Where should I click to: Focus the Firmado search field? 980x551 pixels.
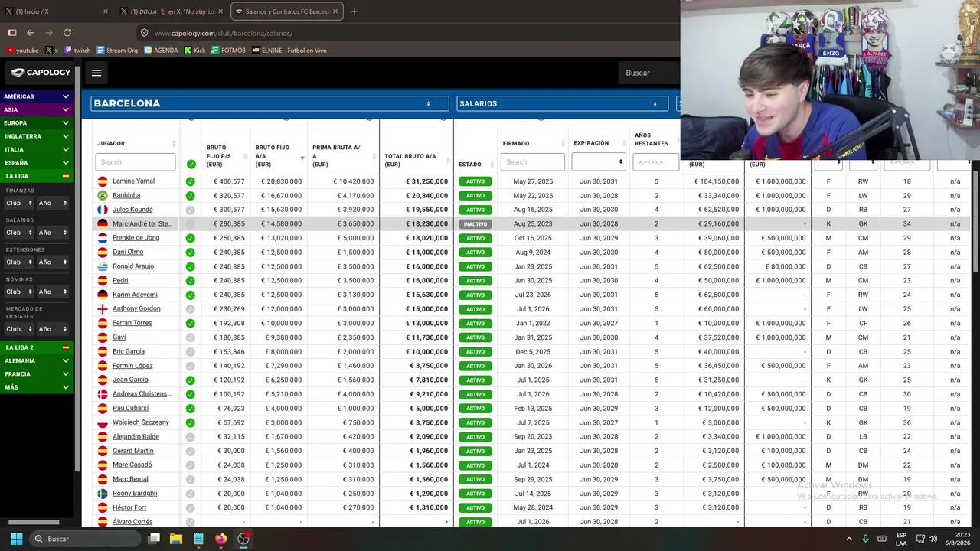pos(533,162)
